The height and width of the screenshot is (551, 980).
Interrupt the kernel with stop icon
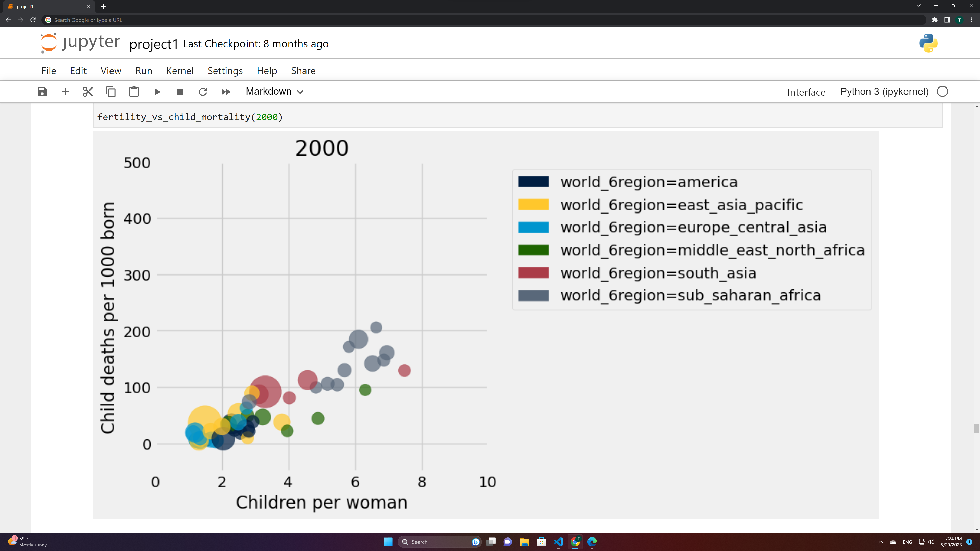pos(180,92)
